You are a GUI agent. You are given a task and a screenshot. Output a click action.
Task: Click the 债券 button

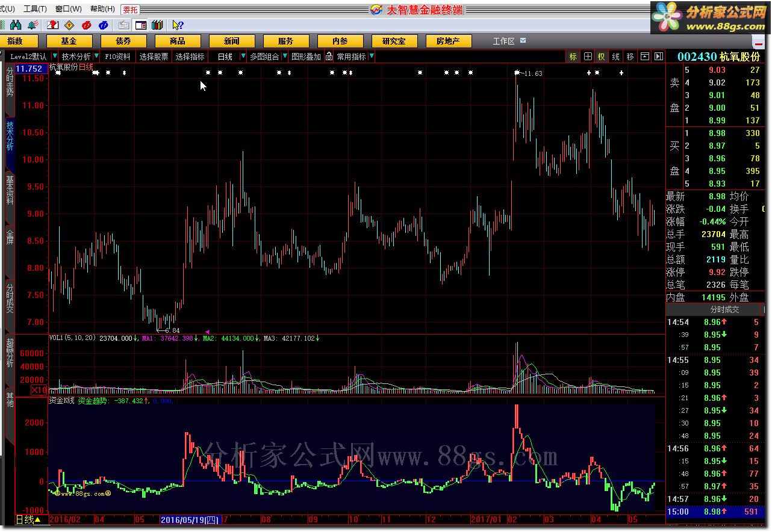point(123,41)
